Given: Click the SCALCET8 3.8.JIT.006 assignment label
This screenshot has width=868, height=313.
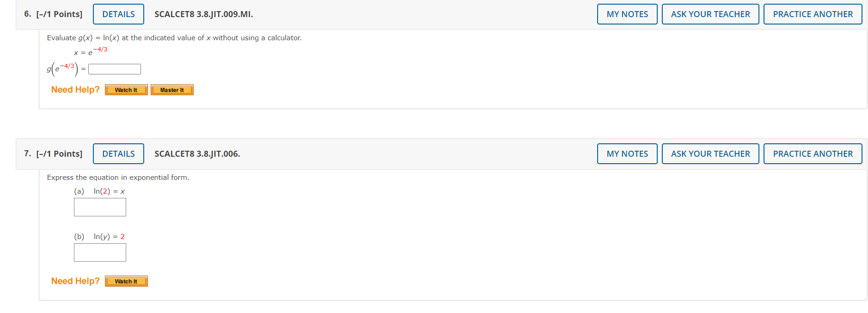Looking at the screenshot, I should point(197,153).
